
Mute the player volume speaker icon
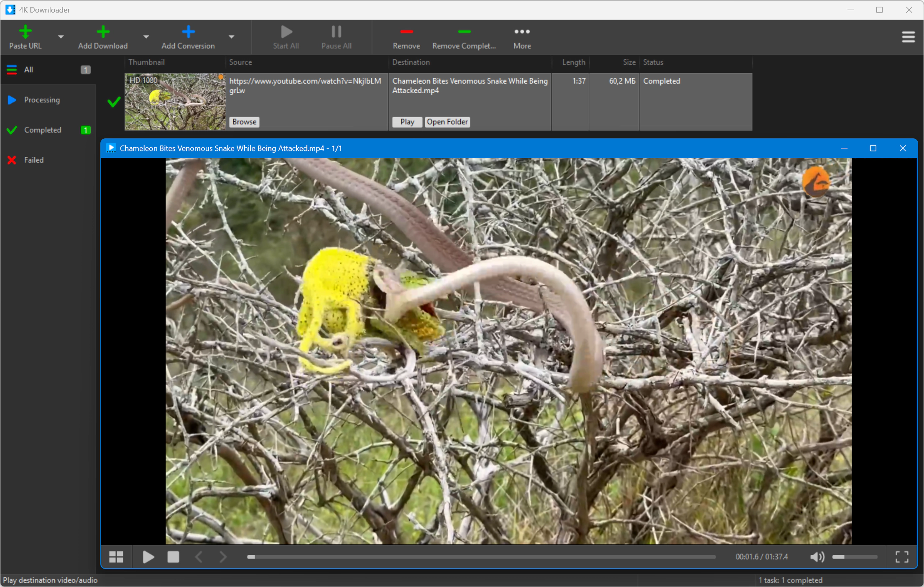tap(817, 557)
